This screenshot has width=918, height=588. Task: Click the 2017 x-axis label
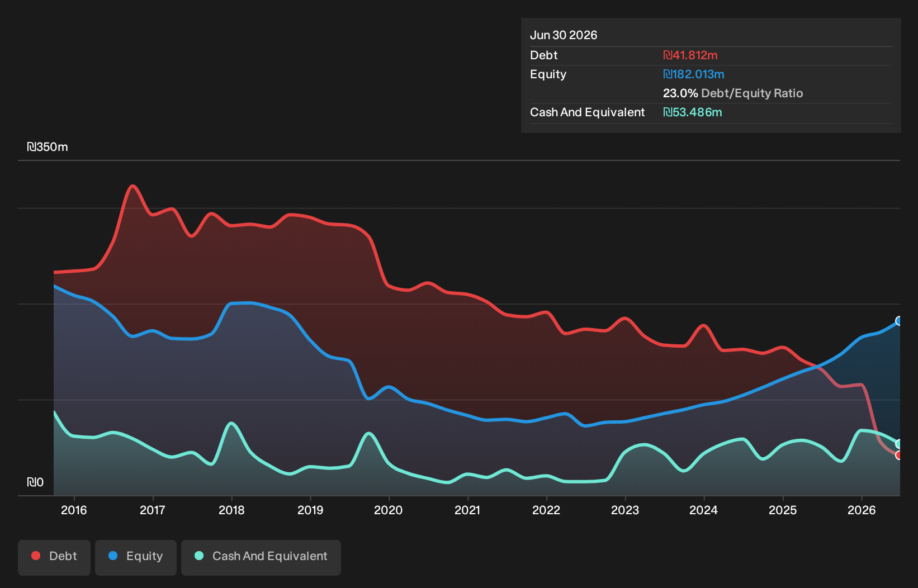click(x=152, y=510)
